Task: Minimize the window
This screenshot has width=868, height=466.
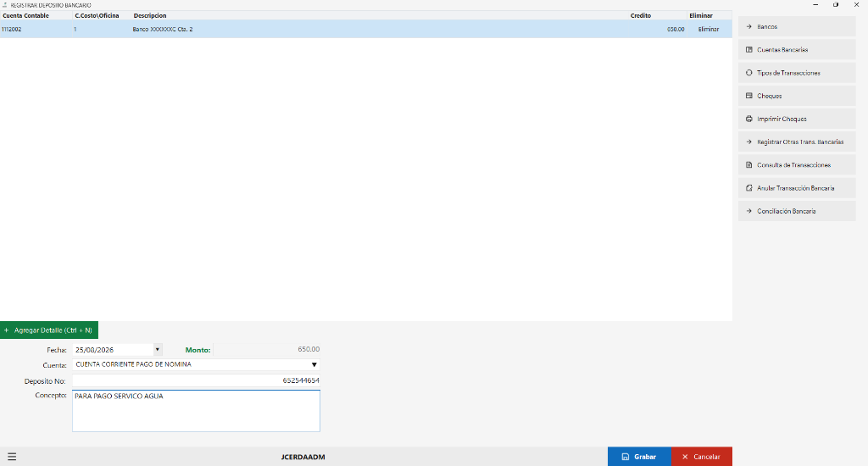Action: pos(815,5)
